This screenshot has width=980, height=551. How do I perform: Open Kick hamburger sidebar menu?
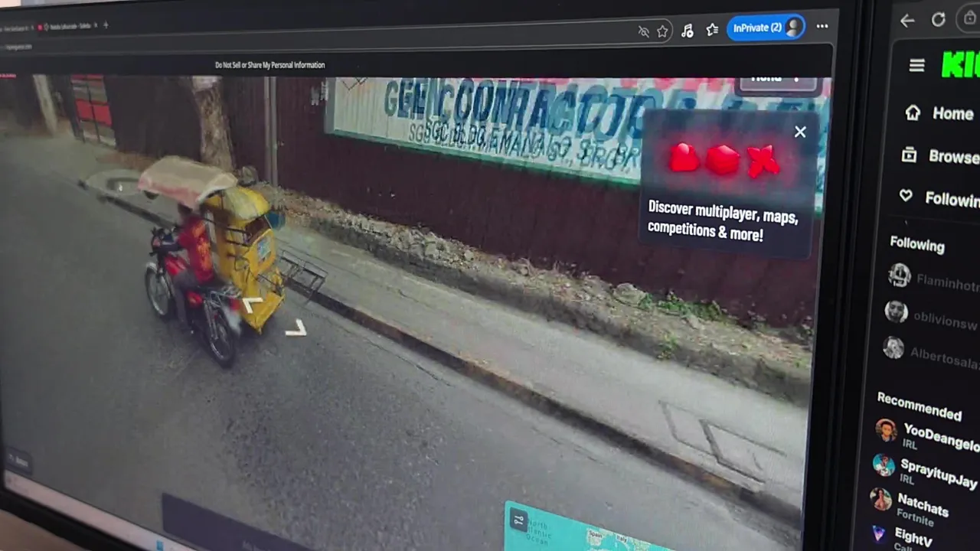click(x=916, y=65)
